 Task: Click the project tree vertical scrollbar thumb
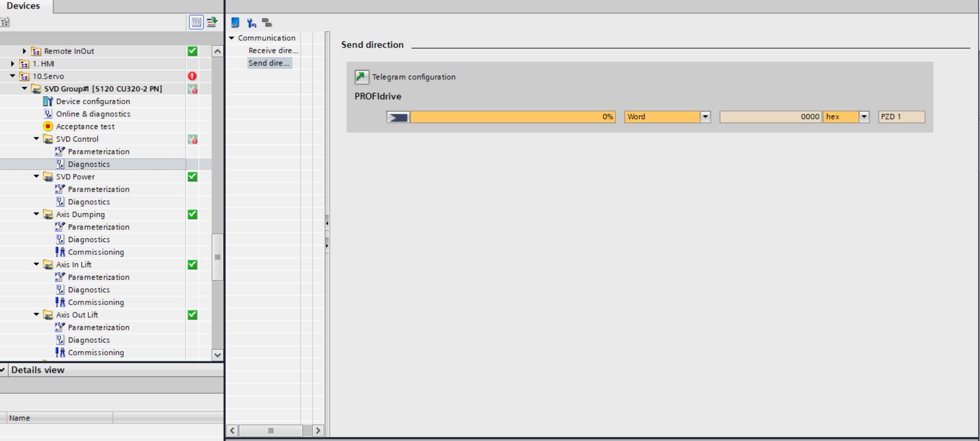pos(217,257)
